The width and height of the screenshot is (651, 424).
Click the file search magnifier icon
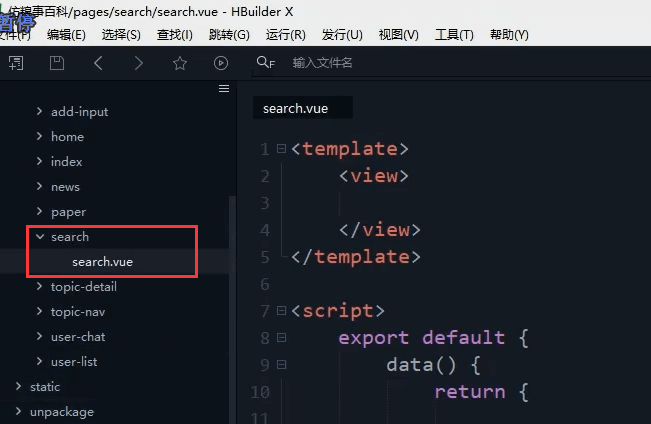[266, 63]
